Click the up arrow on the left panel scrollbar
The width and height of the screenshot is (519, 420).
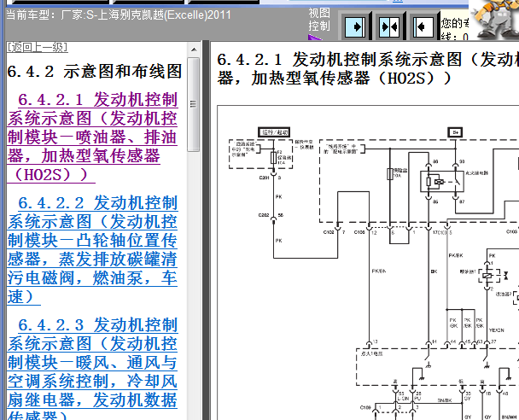click(x=194, y=50)
